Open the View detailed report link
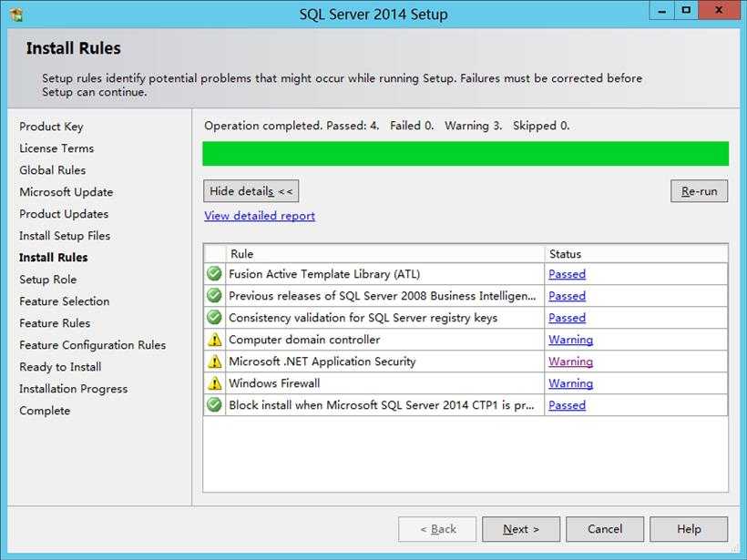Image resolution: width=747 pixels, height=560 pixels. tap(260, 216)
